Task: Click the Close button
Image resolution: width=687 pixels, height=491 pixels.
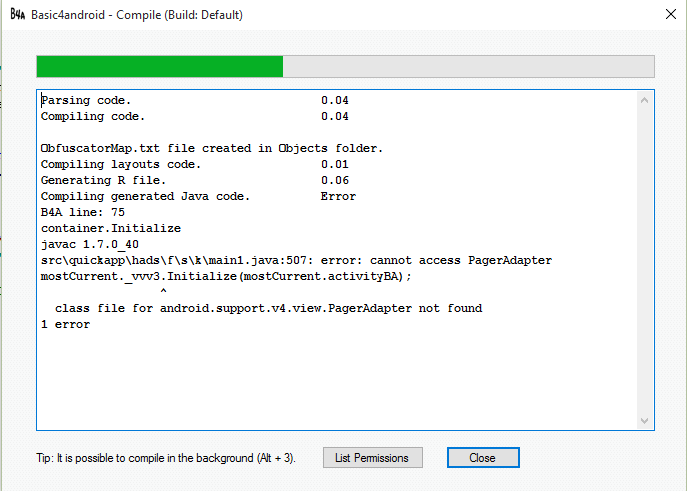Action: point(482,457)
